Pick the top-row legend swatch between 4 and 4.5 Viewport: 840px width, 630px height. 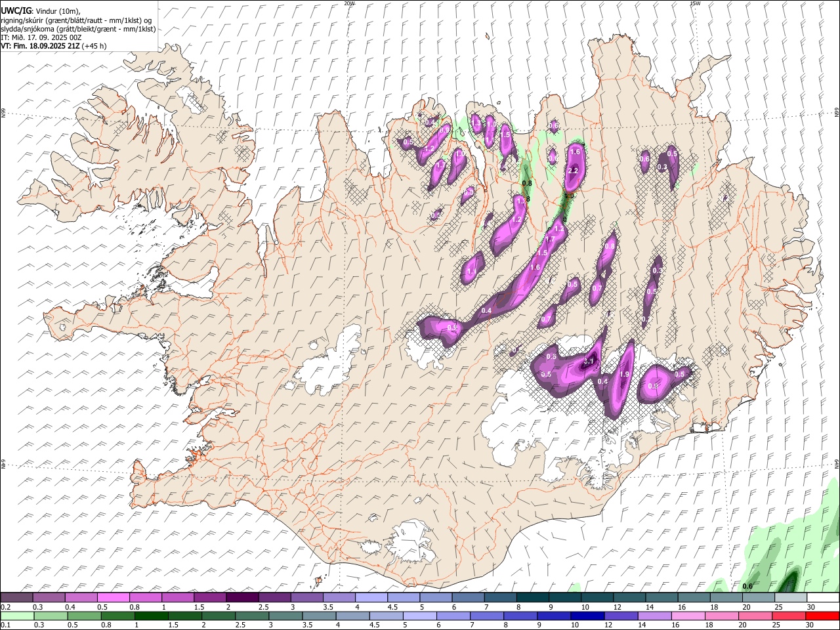371,597
